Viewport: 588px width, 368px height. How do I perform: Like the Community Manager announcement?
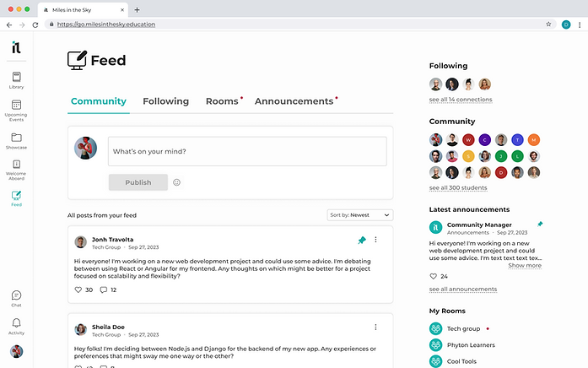(434, 276)
